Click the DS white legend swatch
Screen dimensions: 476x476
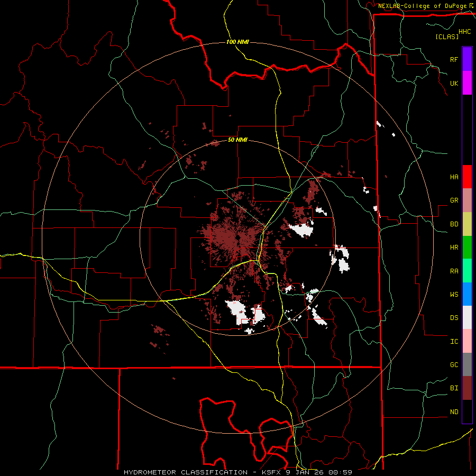pos(467,317)
